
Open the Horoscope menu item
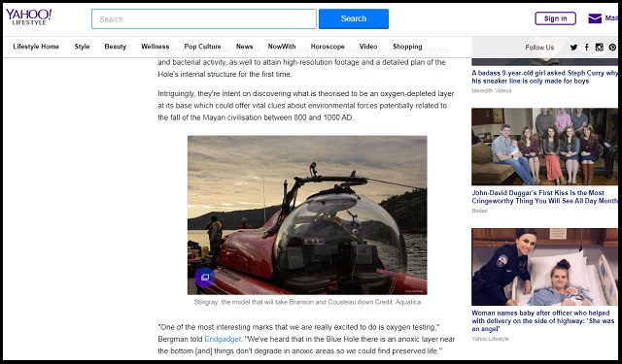pos(328,47)
